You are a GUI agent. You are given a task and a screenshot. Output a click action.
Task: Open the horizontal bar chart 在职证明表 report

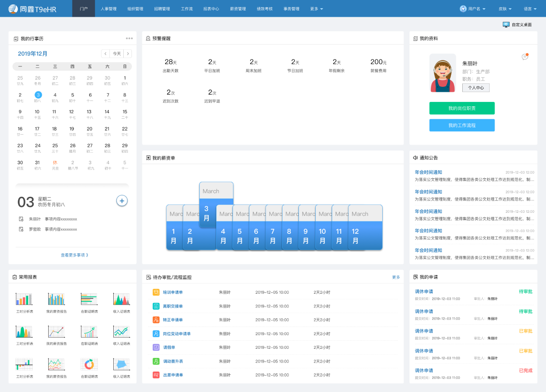pos(89,299)
